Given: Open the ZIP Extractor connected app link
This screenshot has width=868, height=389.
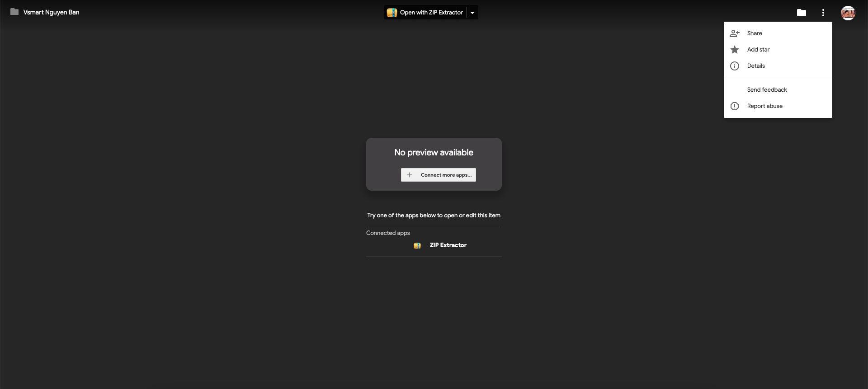Looking at the screenshot, I should [x=448, y=245].
